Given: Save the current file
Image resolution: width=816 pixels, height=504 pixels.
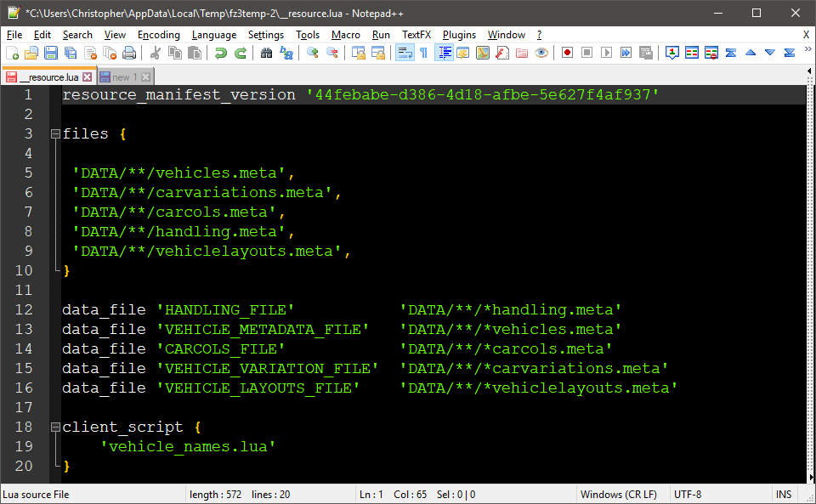Looking at the screenshot, I should click(51, 53).
